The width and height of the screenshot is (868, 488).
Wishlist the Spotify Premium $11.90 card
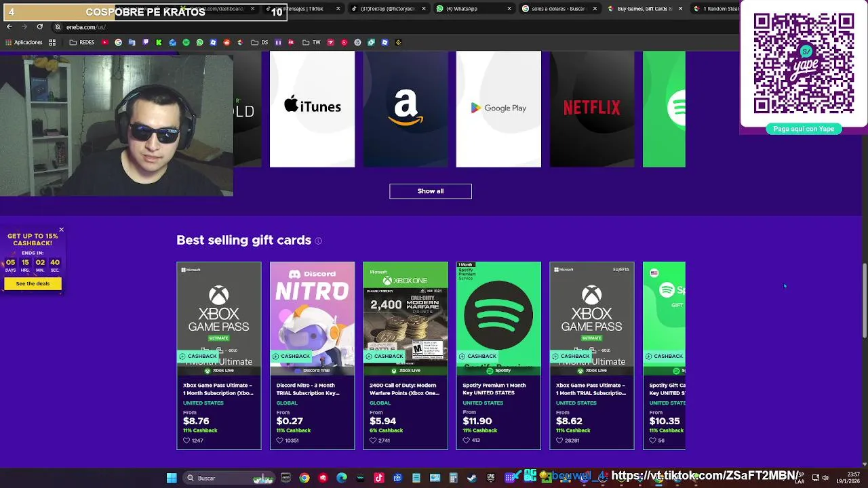pyautogui.click(x=466, y=441)
